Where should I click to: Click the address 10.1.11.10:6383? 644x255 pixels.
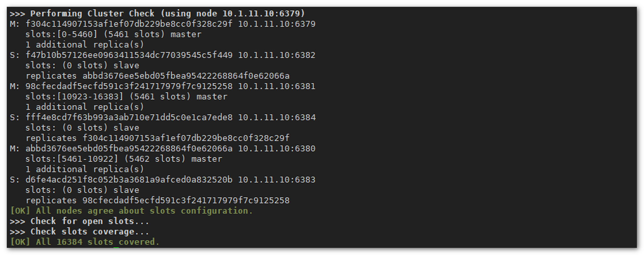277,180
